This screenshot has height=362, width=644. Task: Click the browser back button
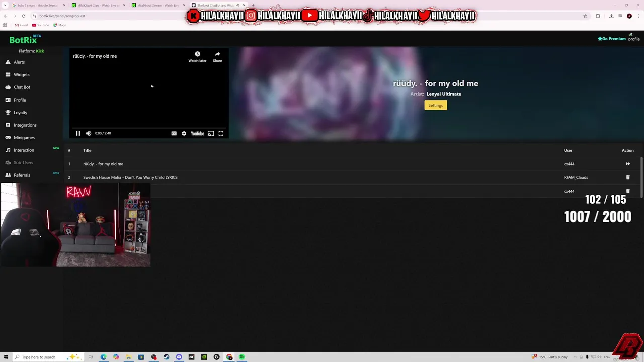click(x=6, y=16)
